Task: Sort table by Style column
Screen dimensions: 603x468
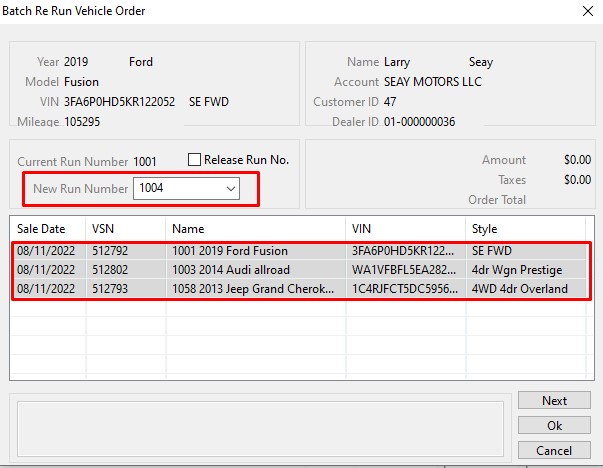Action: click(x=527, y=228)
